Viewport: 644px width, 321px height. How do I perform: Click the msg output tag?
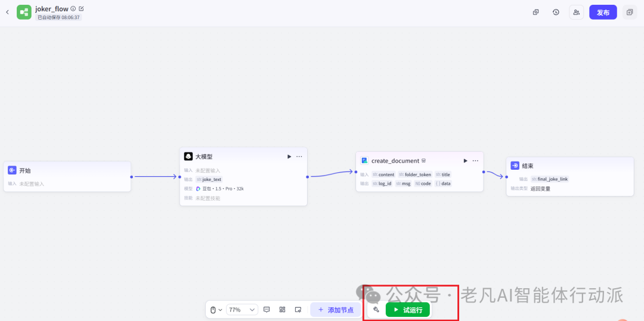403,183
